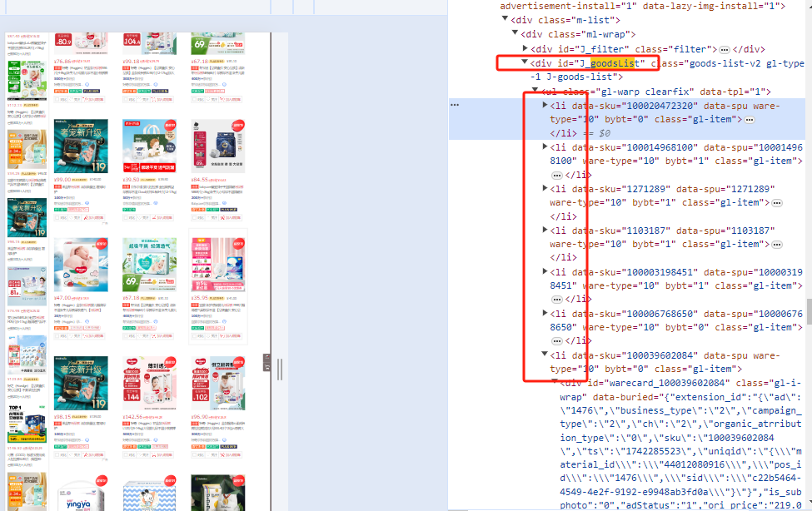Collapse the div class ml-wrap node
This screenshot has height=511, width=812.
pos(515,32)
